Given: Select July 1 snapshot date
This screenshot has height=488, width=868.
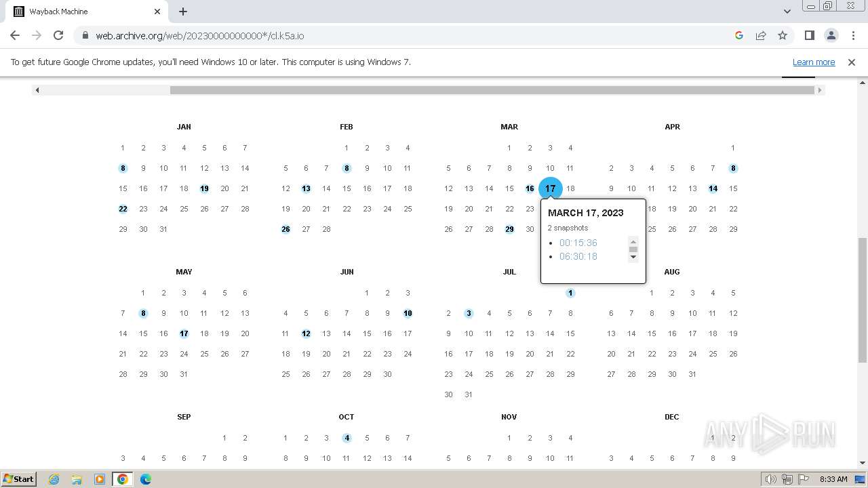Looking at the screenshot, I should 570,293.
